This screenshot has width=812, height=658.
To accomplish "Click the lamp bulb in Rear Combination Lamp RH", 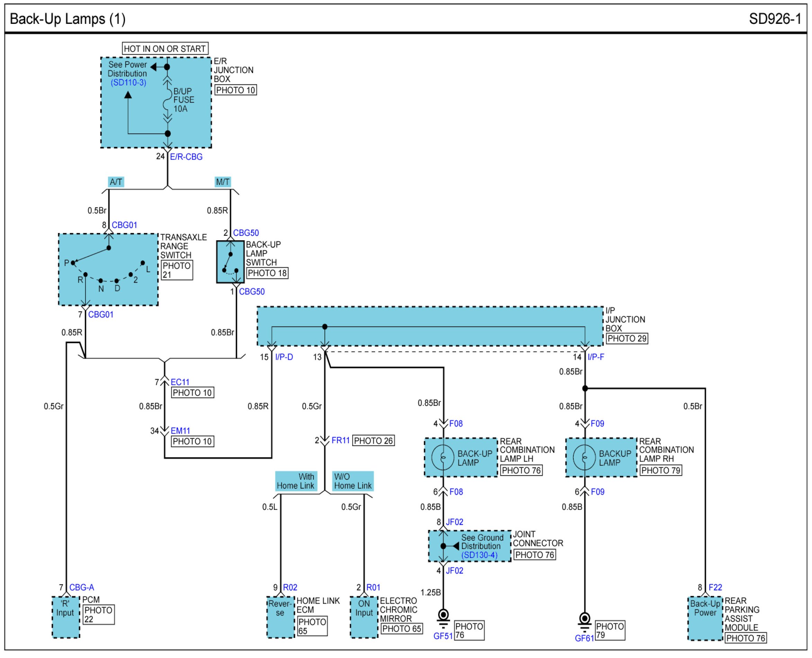I will [584, 457].
